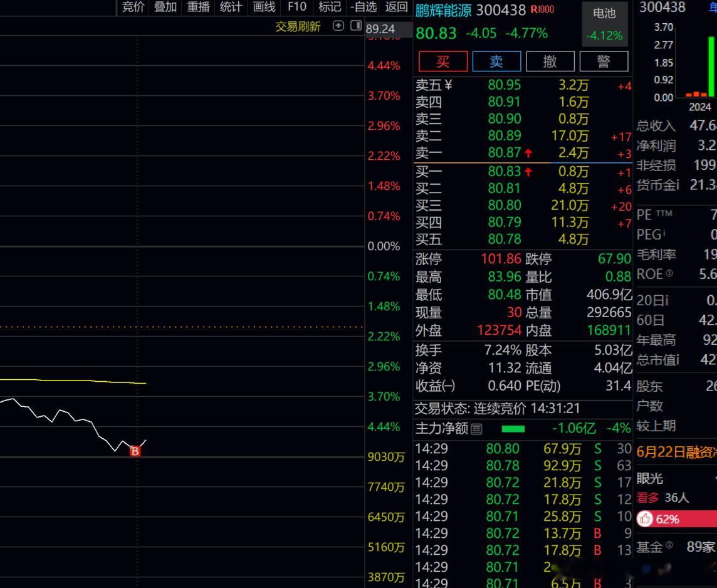Click the up-arrow icon beside 交易刷新

tap(338, 26)
